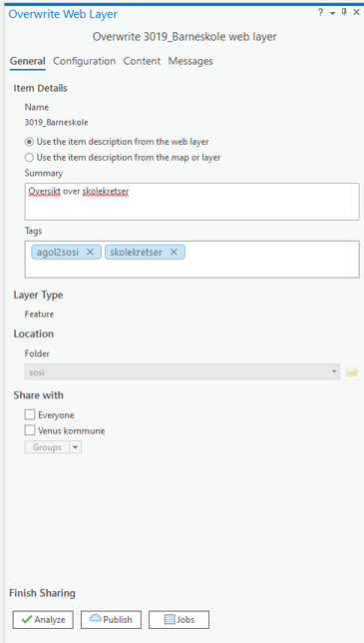
Task: Remove the agol2sosi tag
Action: [90, 252]
